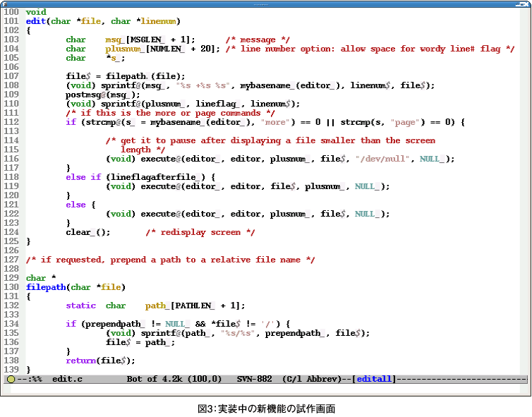This screenshot has height=417, width=532.
Task: Click the prepend a path comment on line 127
Action: 170,260
